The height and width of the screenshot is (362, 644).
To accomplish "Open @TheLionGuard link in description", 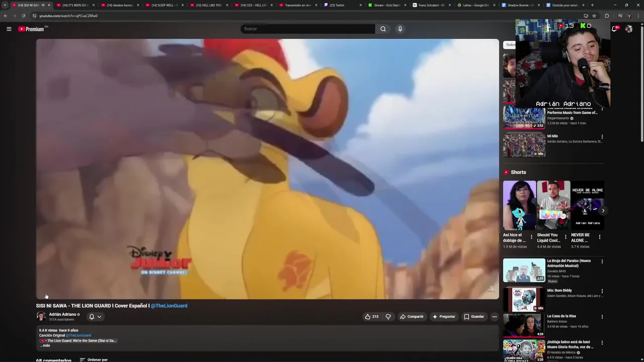I will click(x=78, y=335).
